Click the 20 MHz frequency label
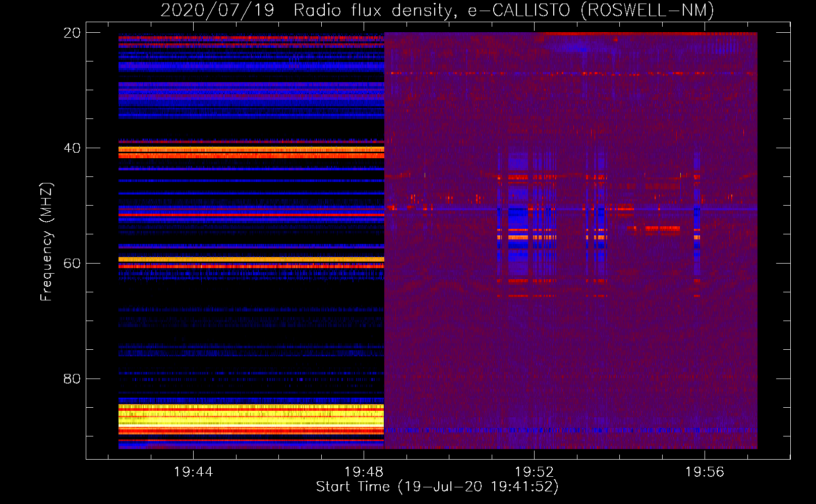Screen dimensions: 816x504 tap(72, 33)
